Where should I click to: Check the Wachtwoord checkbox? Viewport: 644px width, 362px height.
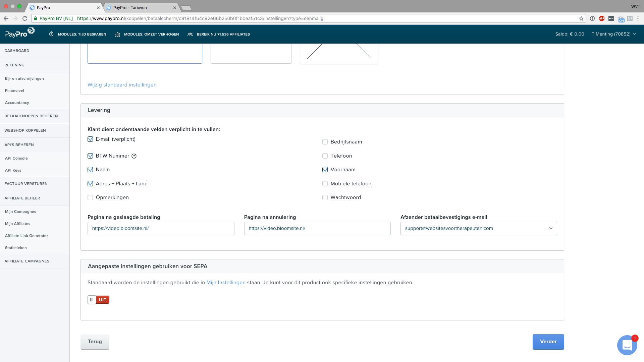[x=325, y=197]
